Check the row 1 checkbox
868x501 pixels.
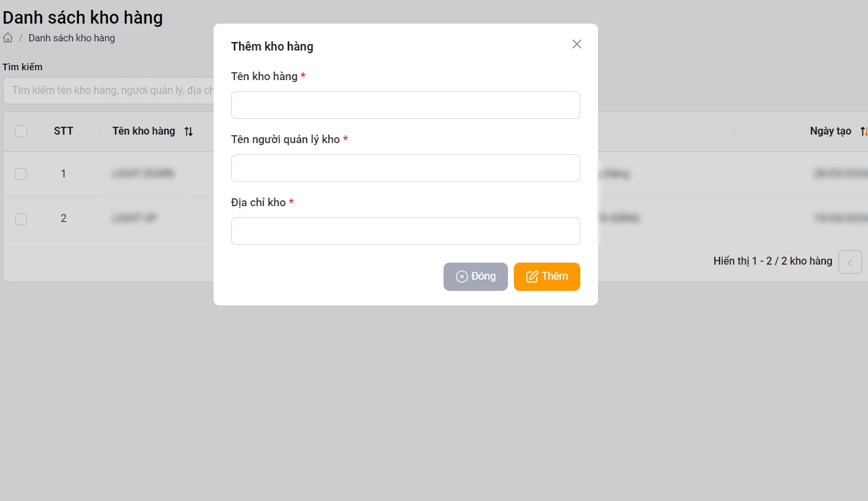click(21, 174)
